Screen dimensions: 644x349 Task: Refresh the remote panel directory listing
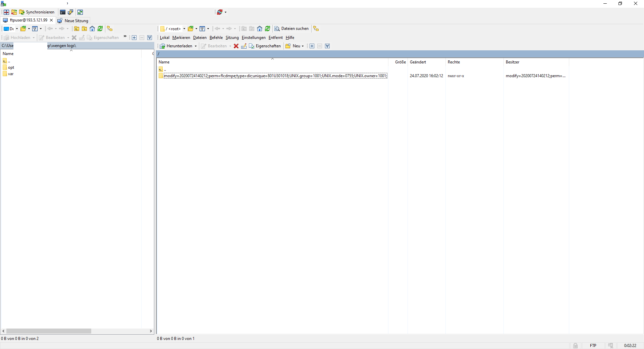pos(267,29)
